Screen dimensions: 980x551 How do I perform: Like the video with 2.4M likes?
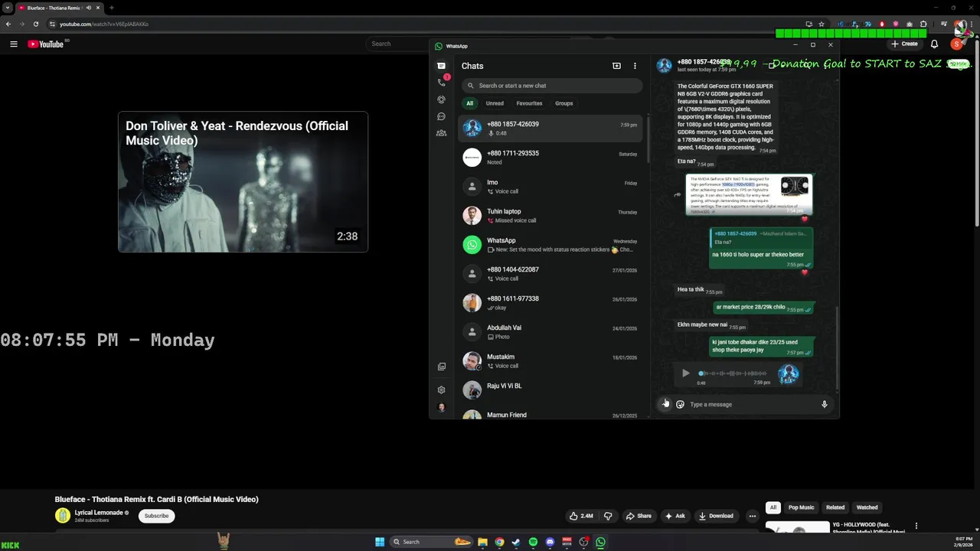581,516
